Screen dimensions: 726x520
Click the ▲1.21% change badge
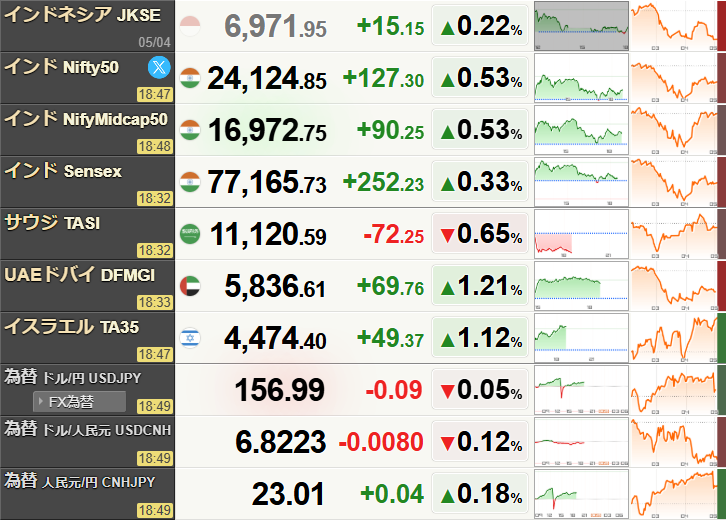[x=480, y=286]
